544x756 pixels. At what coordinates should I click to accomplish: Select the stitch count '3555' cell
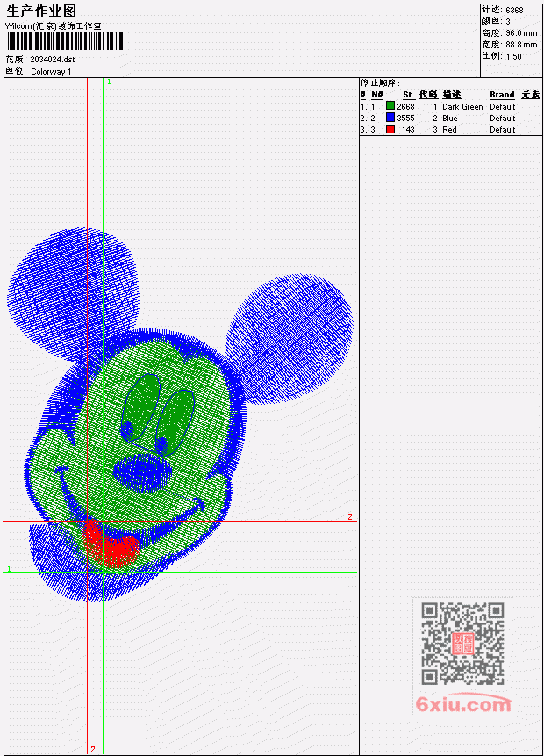[405, 119]
